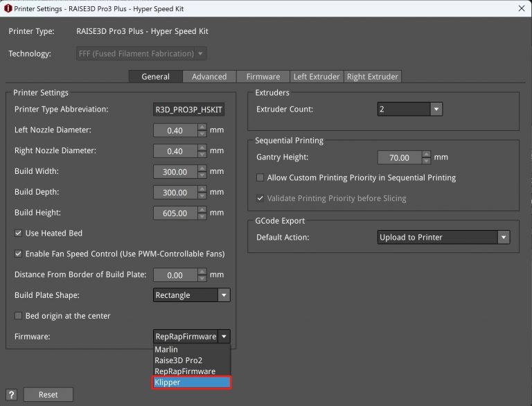The image size is (532, 406).
Task: Click Build Width value field
Action: click(175, 172)
